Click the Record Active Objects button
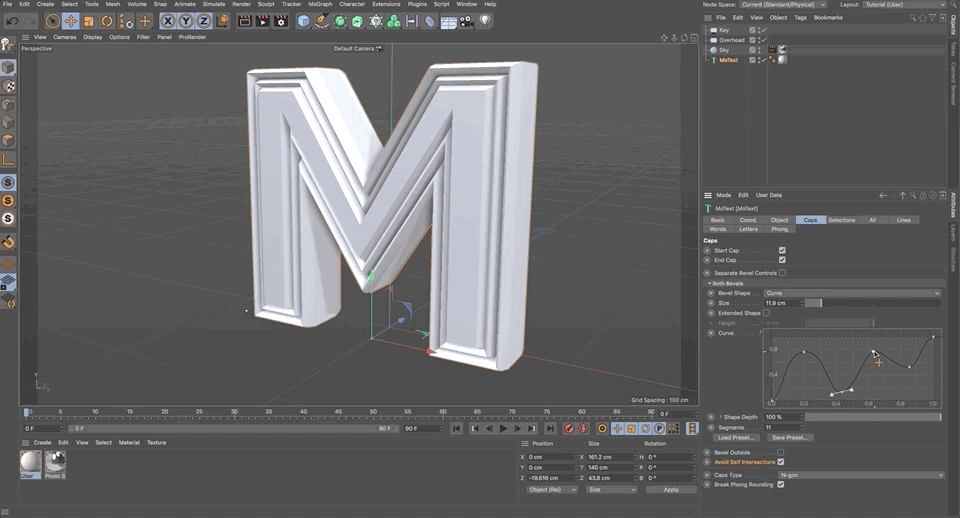The height and width of the screenshot is (518, 960). click(x=569, y=429)
